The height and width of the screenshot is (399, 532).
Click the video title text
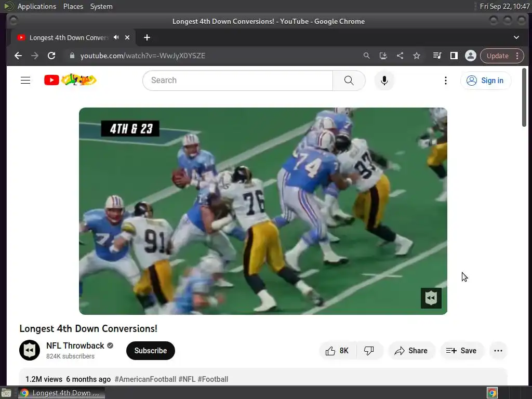tap(88, 328)
